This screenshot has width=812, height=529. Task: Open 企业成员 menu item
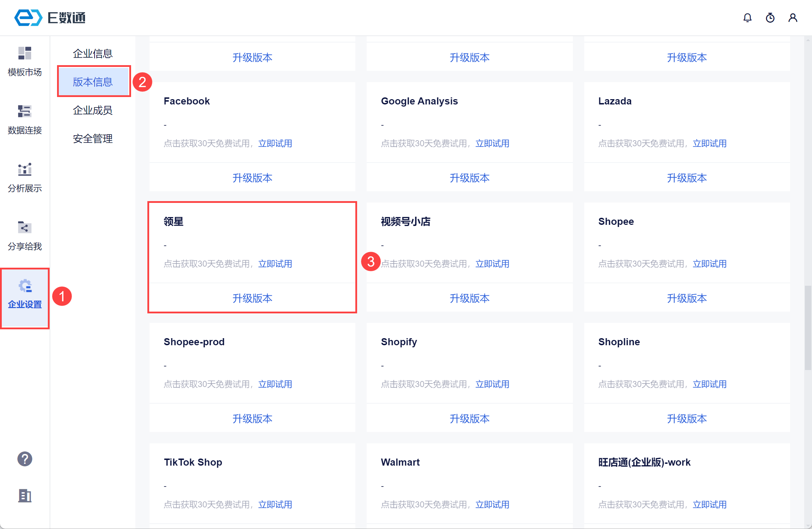pos(92,110)
